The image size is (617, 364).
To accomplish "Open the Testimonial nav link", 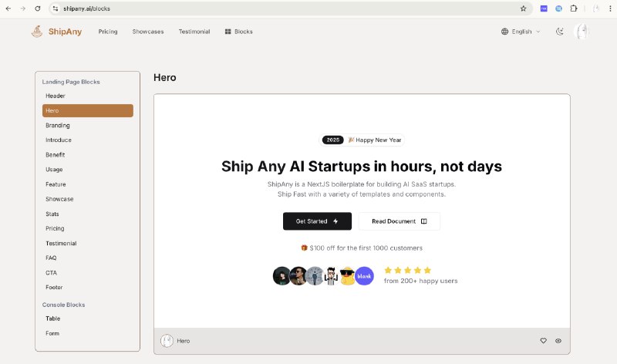I will pyautogui.click(x=194, y=32).
